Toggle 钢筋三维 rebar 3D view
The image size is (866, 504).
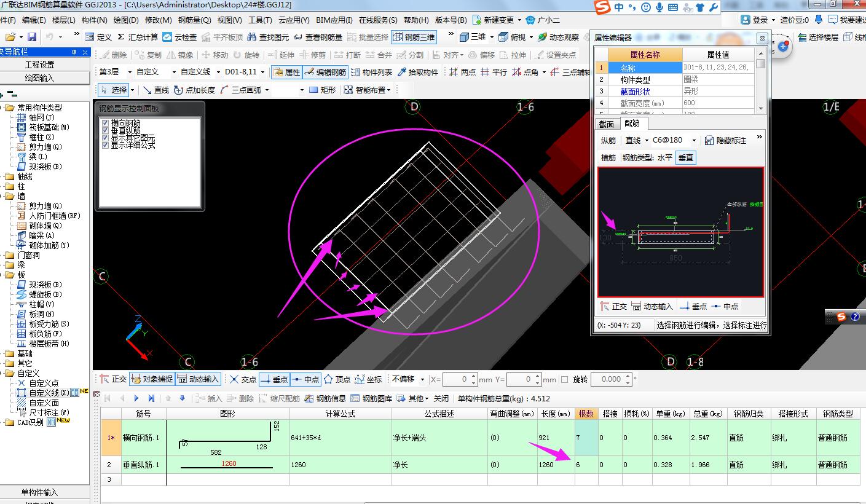[413, 37]
